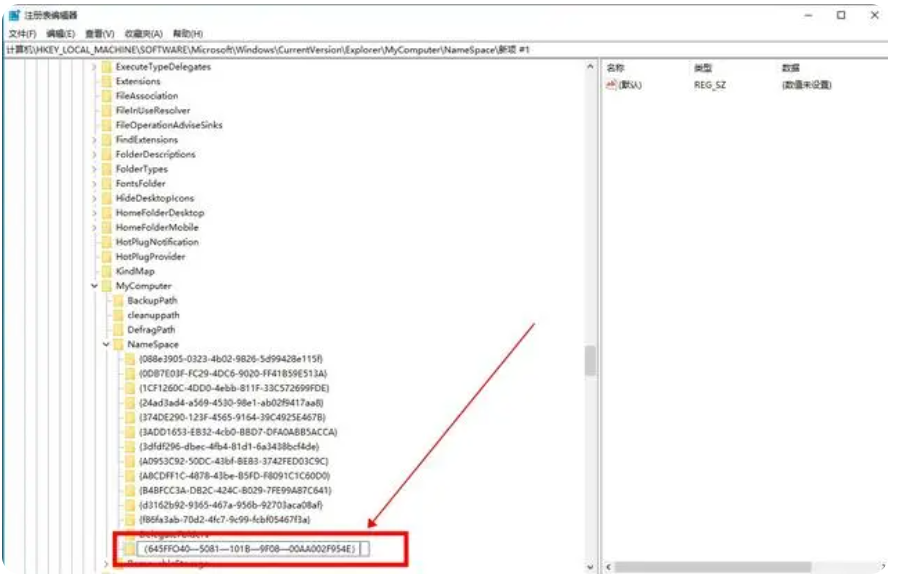Image resolution: width=898 pixels, height=576 pixels.
Task: Select the BackupPath folder icon
Action: point(119,301)
